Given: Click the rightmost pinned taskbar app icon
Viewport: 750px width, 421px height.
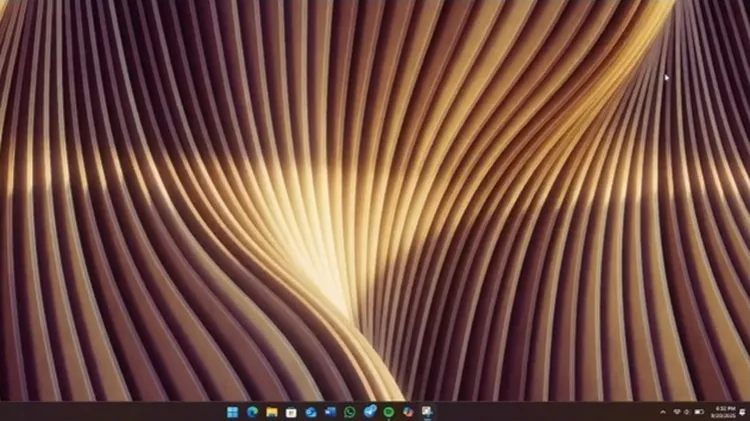Looking at the screenshot, I should pos(428,412).
